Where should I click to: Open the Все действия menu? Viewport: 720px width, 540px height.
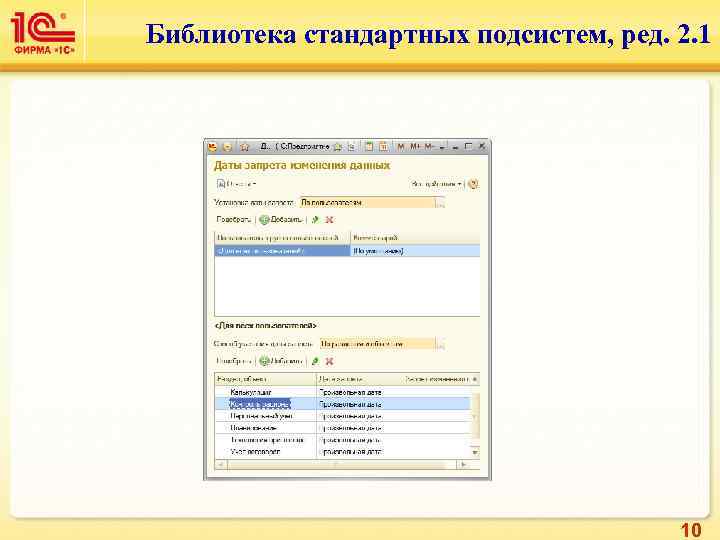[x=436, y=184]
